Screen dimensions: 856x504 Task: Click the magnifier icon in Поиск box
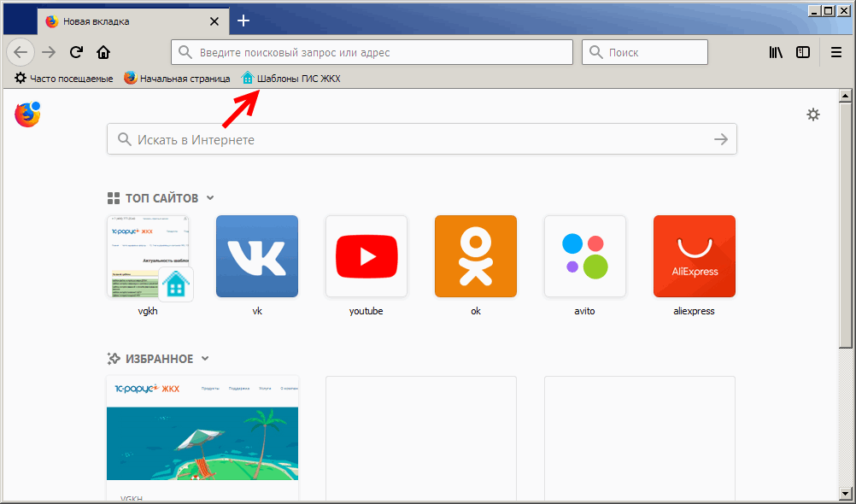(596, 52)
